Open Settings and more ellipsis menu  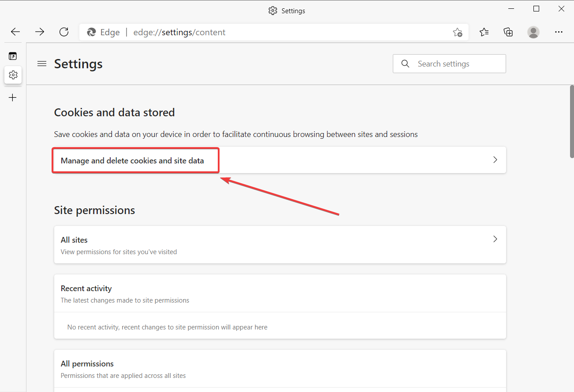click(559, 32)
